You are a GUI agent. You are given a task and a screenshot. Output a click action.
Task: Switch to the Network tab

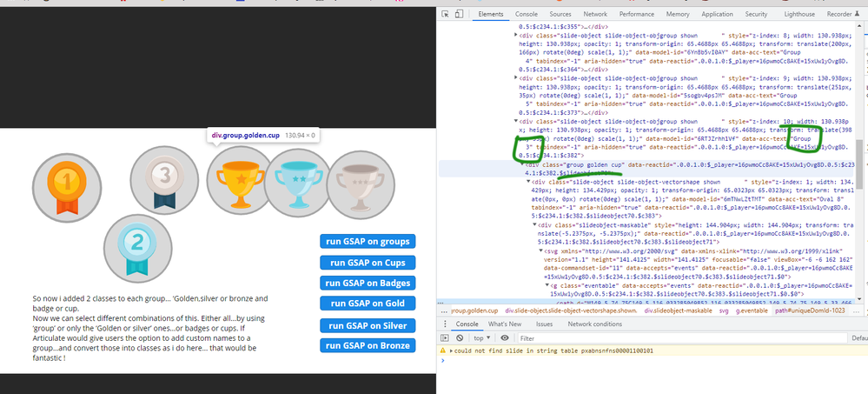click(x=595, y=14)
